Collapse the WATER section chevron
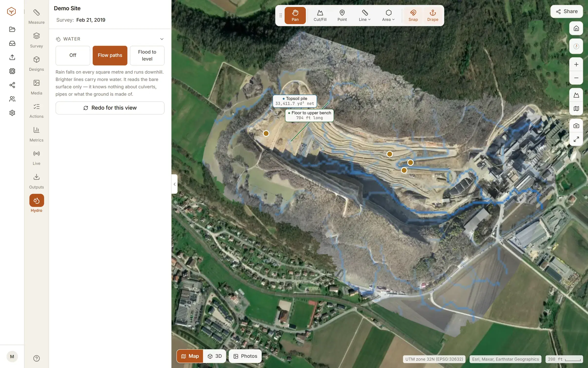The image size is (588, 368). (x=162, y=39)
